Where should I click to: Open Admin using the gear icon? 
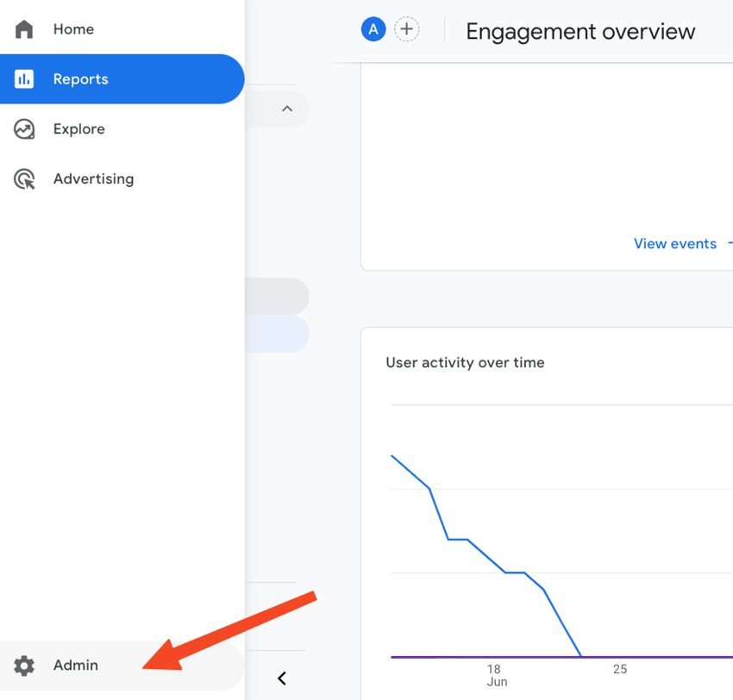pos(24,665)
